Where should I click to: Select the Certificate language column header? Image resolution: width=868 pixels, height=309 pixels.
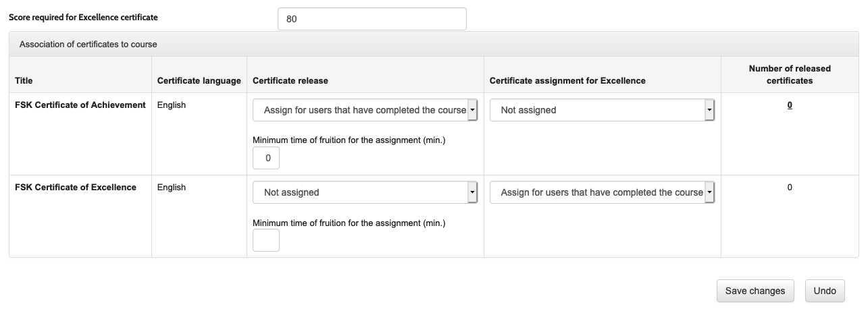[199, 80]
